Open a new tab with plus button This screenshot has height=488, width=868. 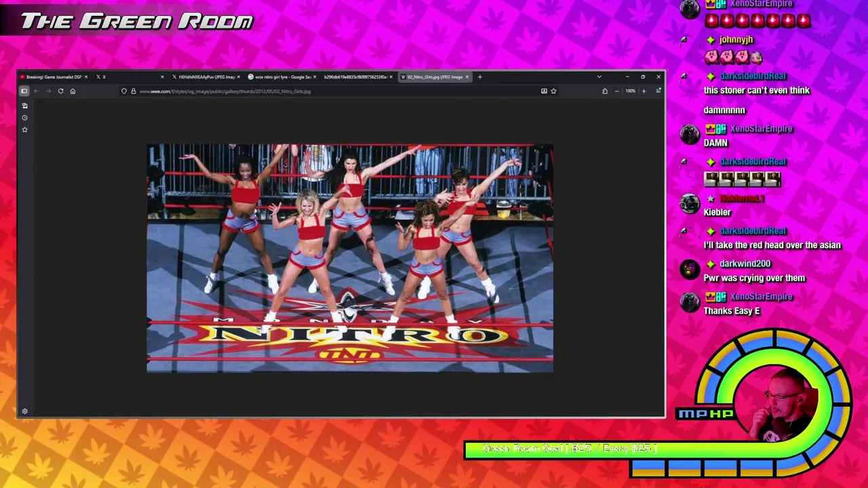pos(479,77)
